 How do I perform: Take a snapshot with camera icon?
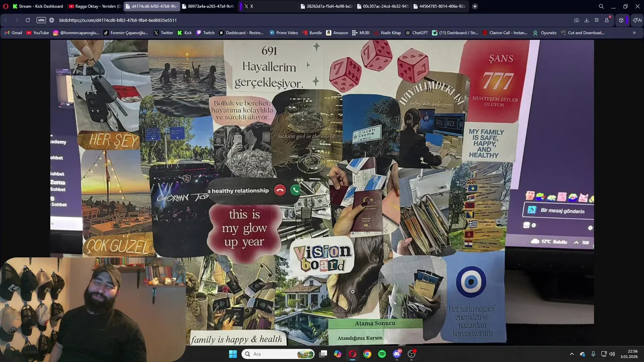pyautogui.click(x=576, y=20)
